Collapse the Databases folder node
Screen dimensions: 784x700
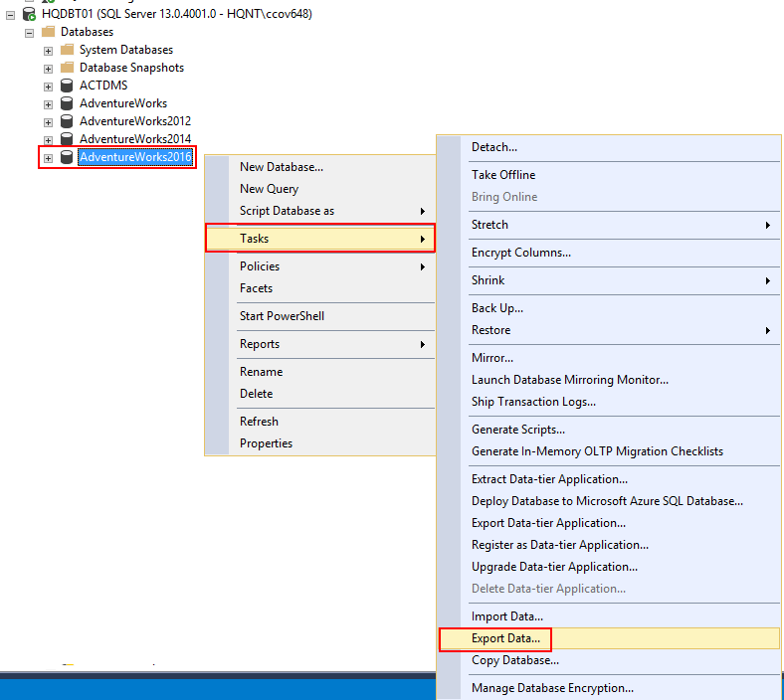tap(30, 33)
